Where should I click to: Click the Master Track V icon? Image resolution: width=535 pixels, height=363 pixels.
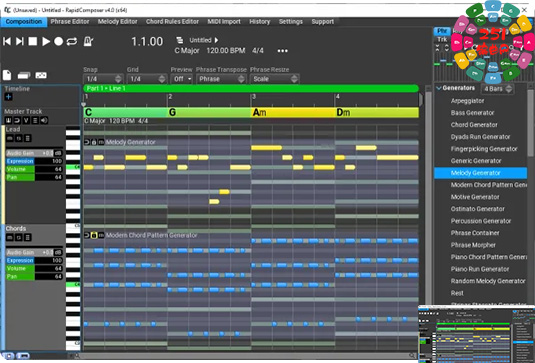coord(26,120)
